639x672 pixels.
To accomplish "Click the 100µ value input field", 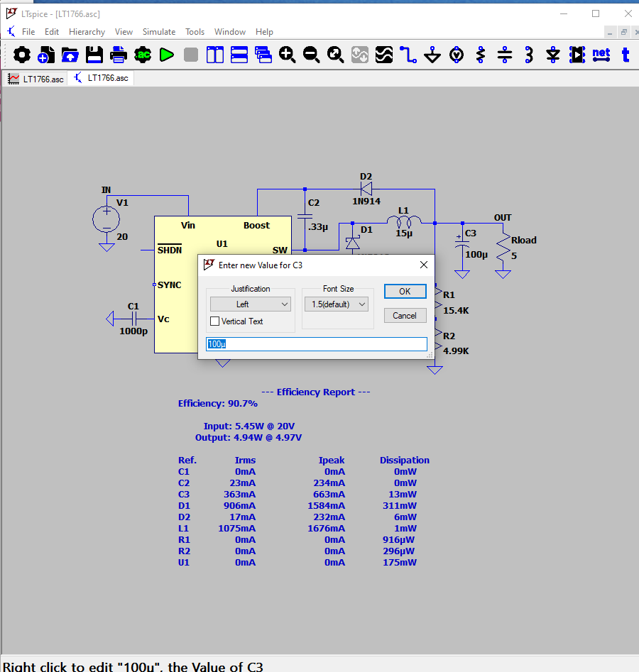I will pos(316,344).
